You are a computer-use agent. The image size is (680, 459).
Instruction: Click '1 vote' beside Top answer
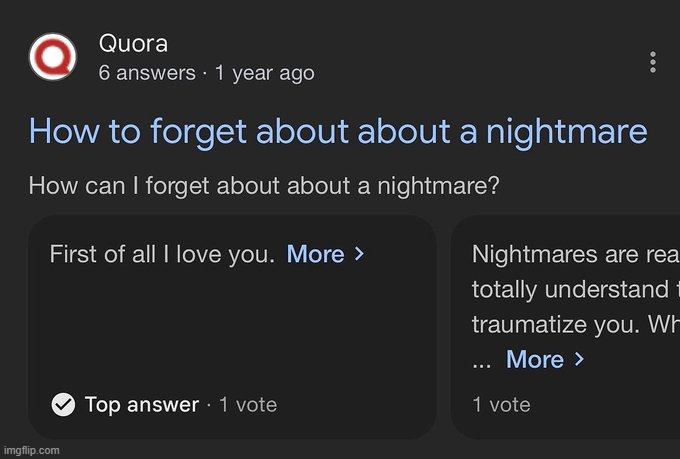(x=248, y=404)
